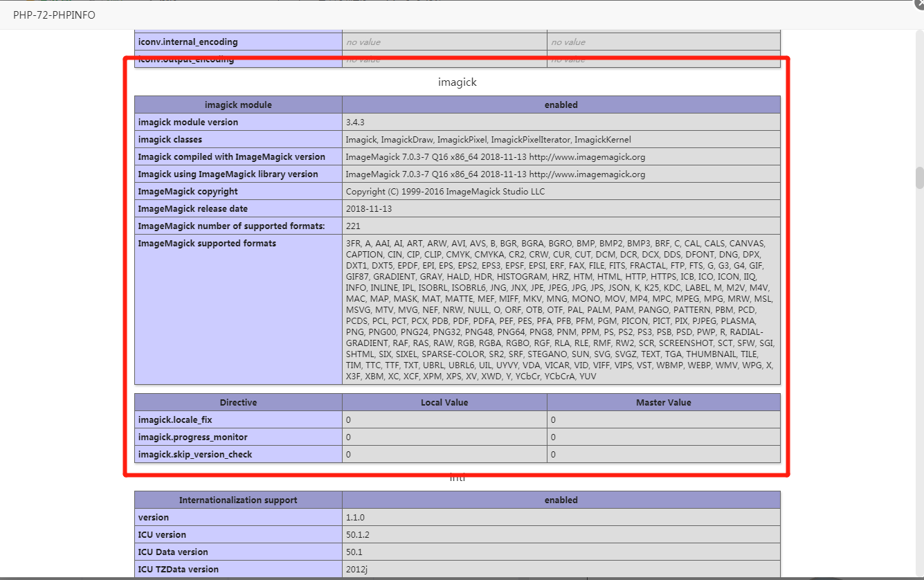
Task: Click the Master Value column header
Action: click(x=663, y=403)
